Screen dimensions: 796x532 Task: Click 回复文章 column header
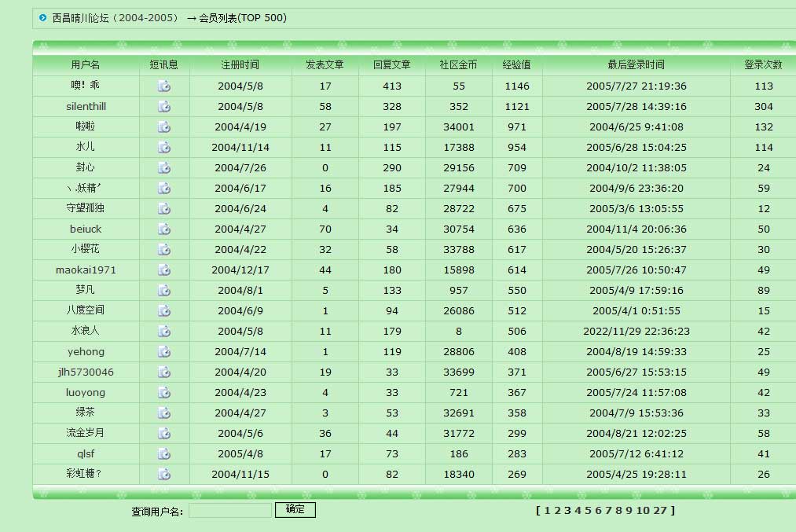(x=392, y=65)
